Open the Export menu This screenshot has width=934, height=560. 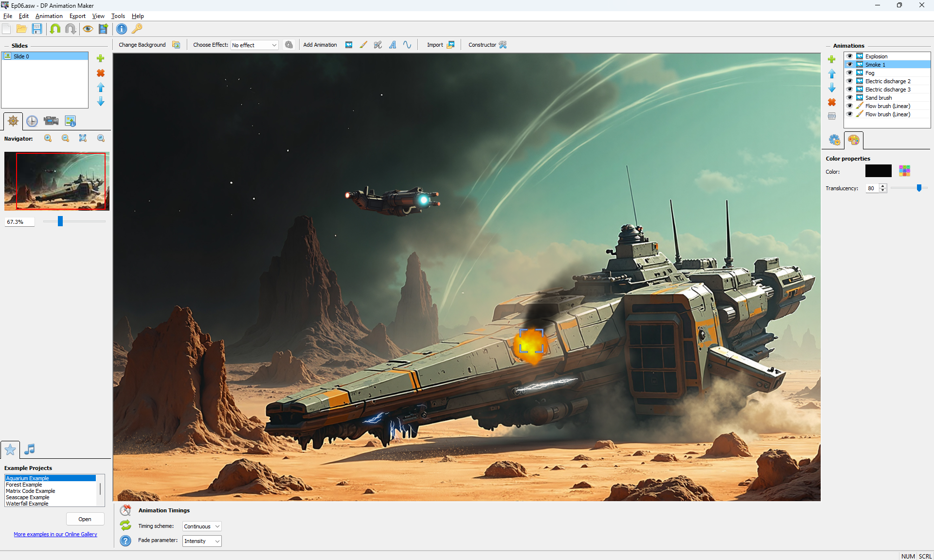(x=77, y=16)
